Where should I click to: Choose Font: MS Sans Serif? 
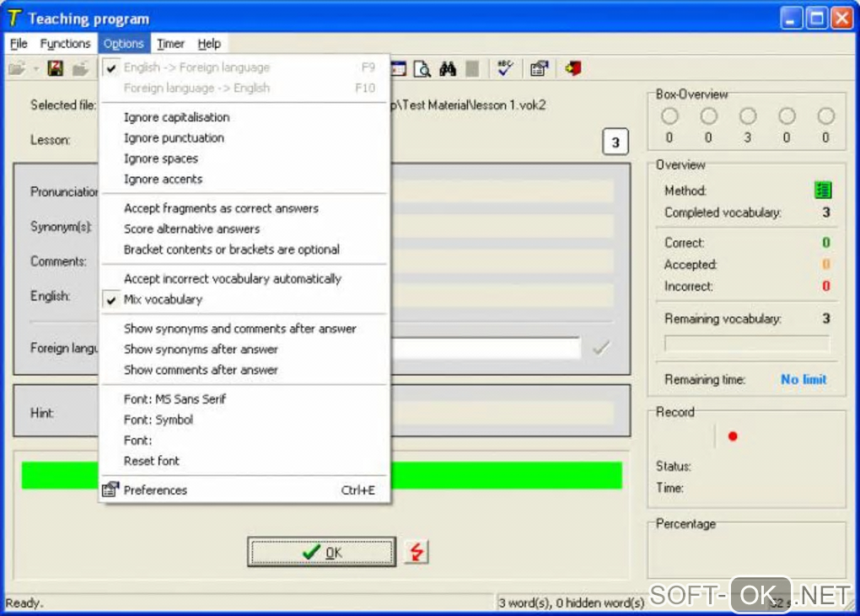pos(245,399)
